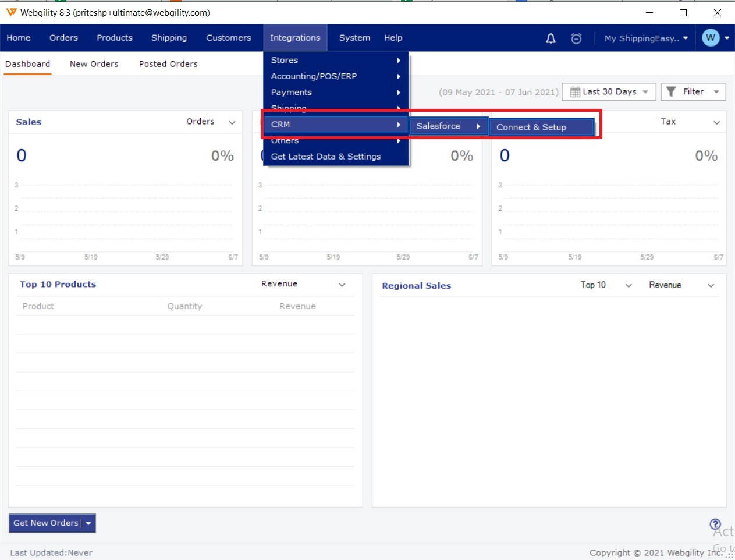Open the Last 30 Days date dropdown
This screenshot has height=560, width=735.
[x=609, y=92]
